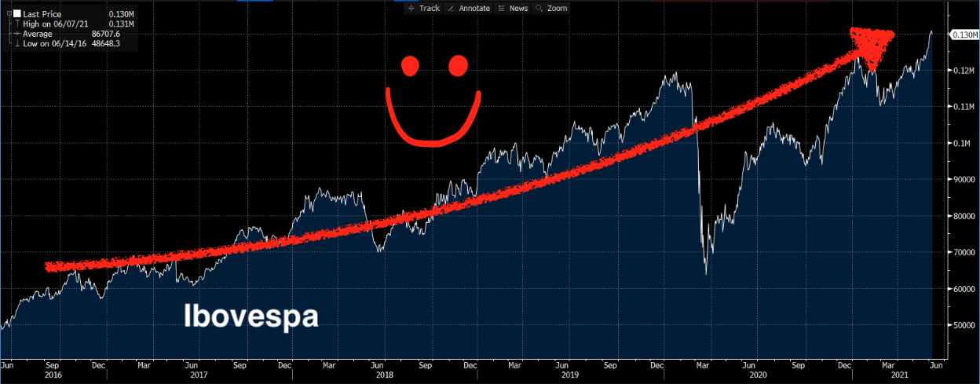Click the 0.11M y-axis label
The width and height of the screenshot is (980, 384).
[x=964, y=107]
